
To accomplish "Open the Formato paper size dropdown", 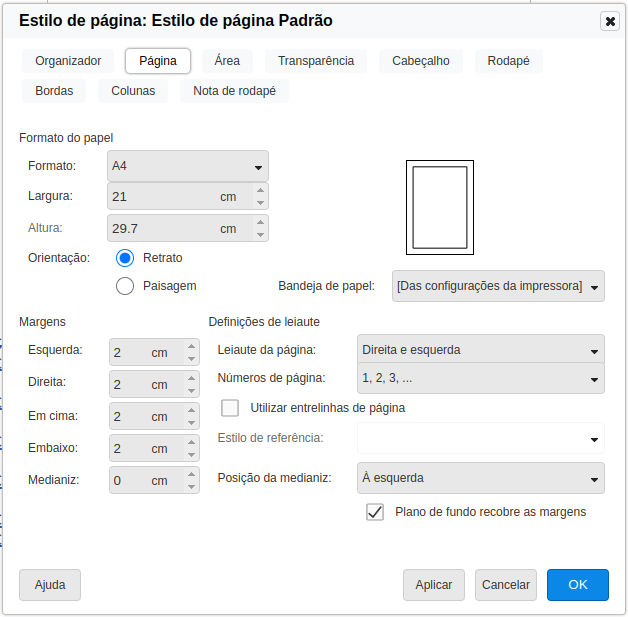I will click(187, 166).
